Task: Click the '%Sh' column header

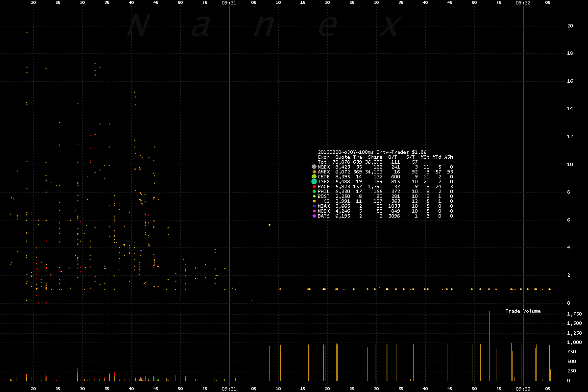Action: tap(448, 157)
